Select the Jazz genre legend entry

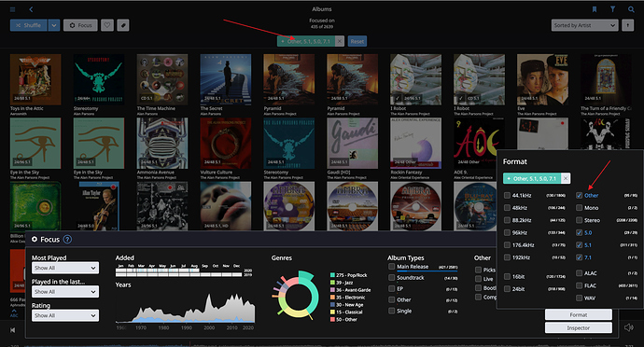[342, 283]
